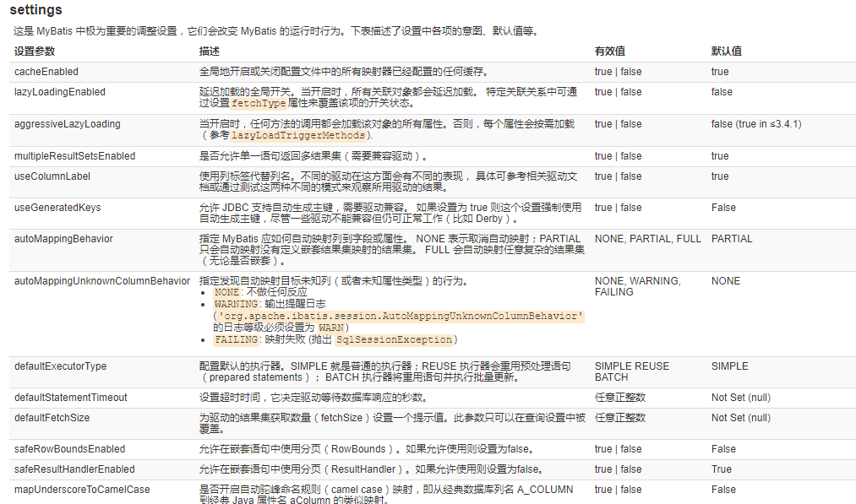Click default 'false' in lazyLoadingEnabled row
Screen dimensions: 856x504
[x=722, y=92]
